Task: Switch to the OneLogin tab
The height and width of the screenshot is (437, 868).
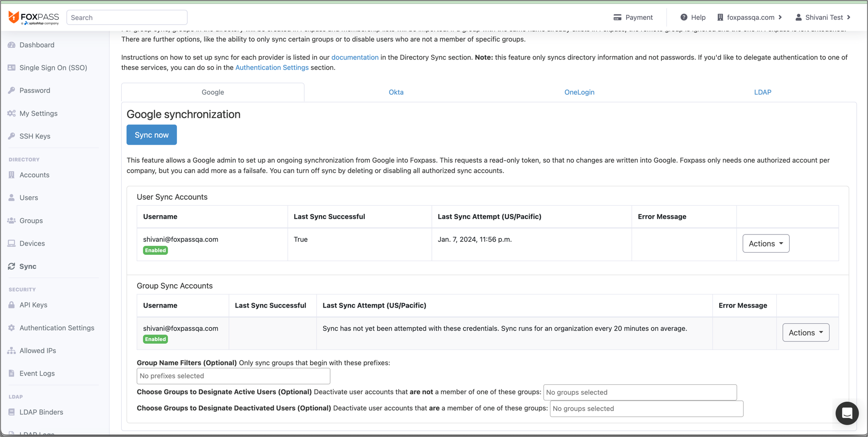Action: tap(579, 92)
